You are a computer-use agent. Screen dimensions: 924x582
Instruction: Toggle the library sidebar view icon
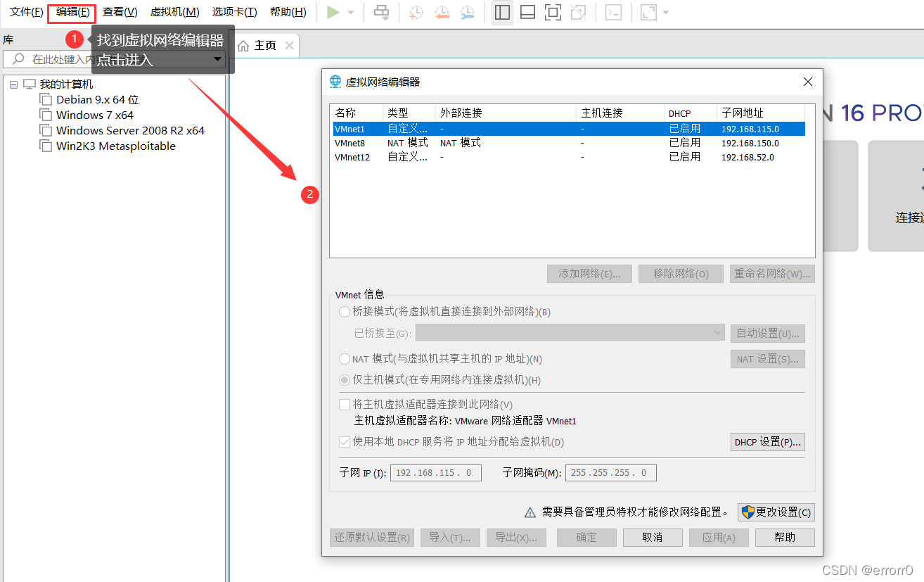point(502,12)
